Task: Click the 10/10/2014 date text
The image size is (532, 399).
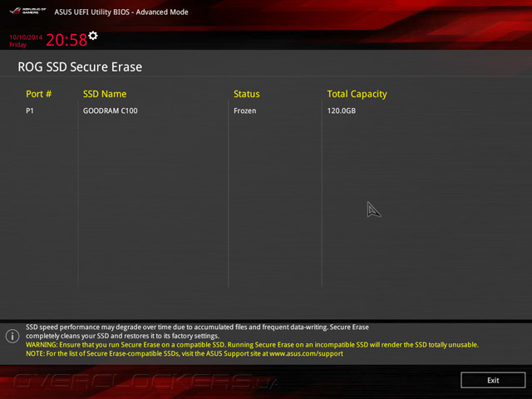Action: [x=26, y=37]
